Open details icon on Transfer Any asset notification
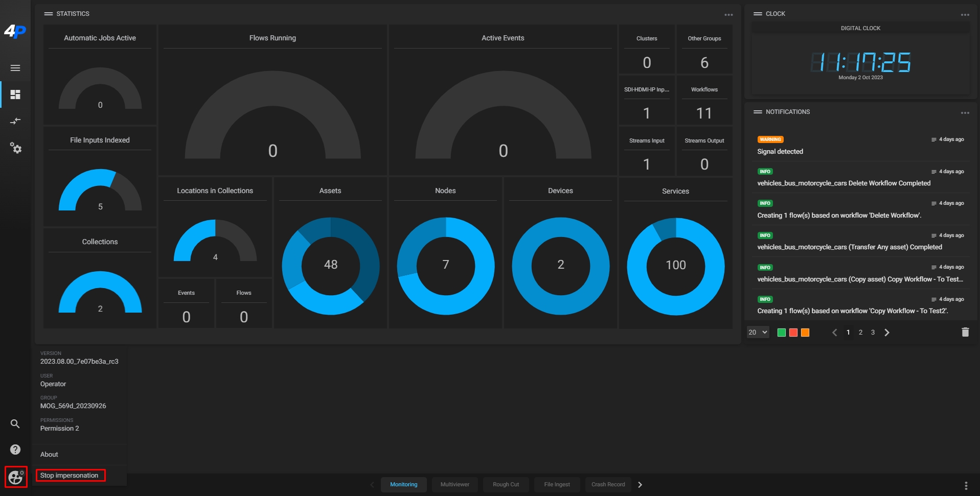980x496 pixels. coord(933,235)
